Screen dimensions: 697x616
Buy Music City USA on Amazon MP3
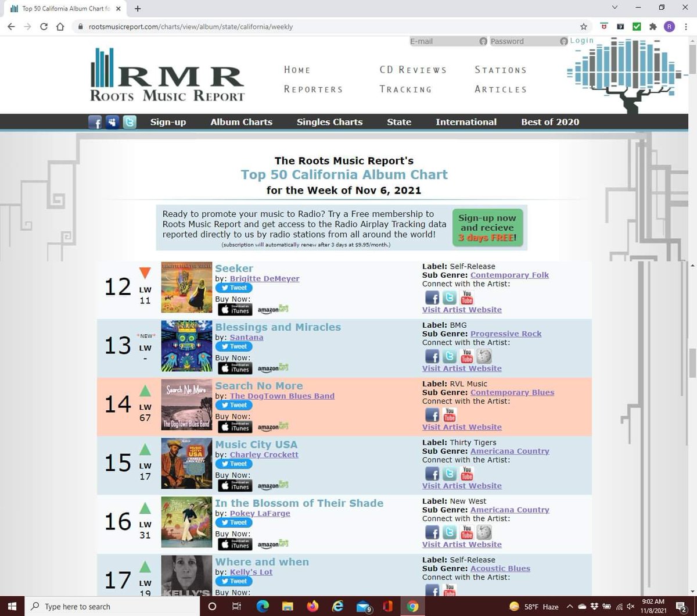tap(273, 486)
